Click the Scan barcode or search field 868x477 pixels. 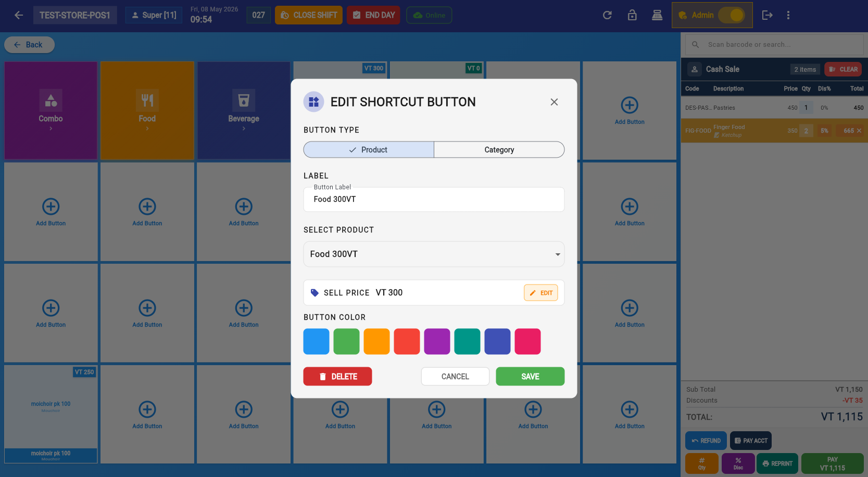click(775, 45)
